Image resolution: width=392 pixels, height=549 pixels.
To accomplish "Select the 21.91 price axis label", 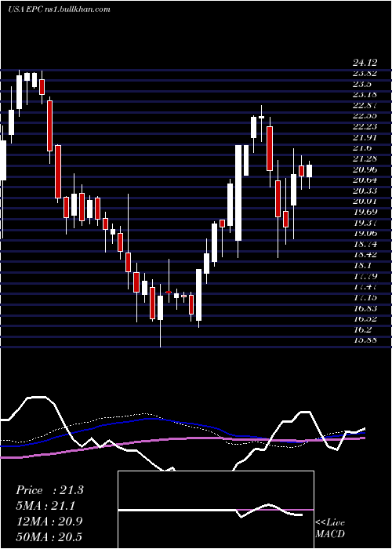I will point(365,137).
